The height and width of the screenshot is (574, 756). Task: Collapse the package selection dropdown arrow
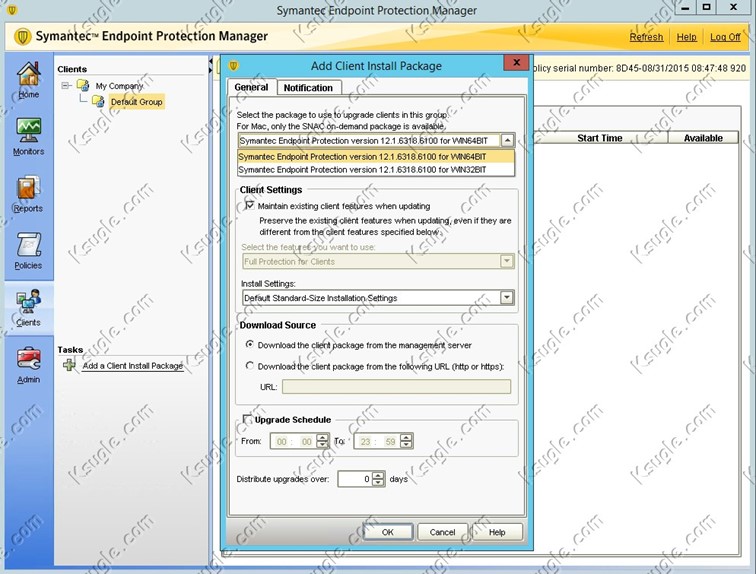coord(507,140)
